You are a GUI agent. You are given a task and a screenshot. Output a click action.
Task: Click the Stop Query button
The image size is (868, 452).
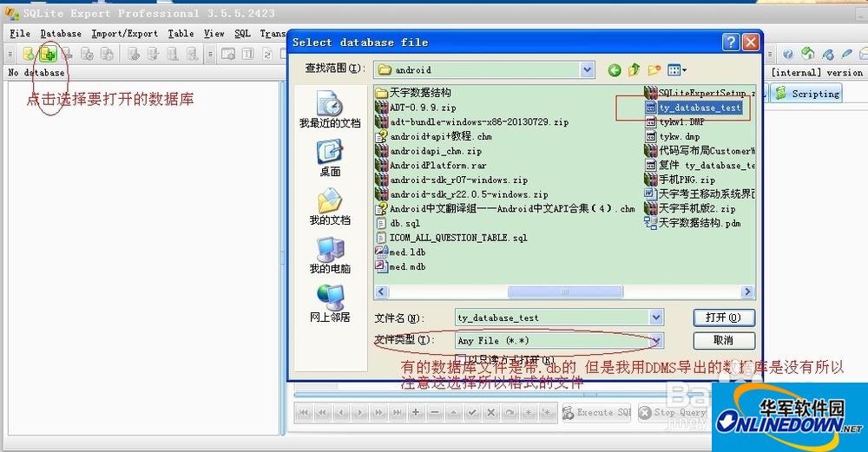[673, 413]
